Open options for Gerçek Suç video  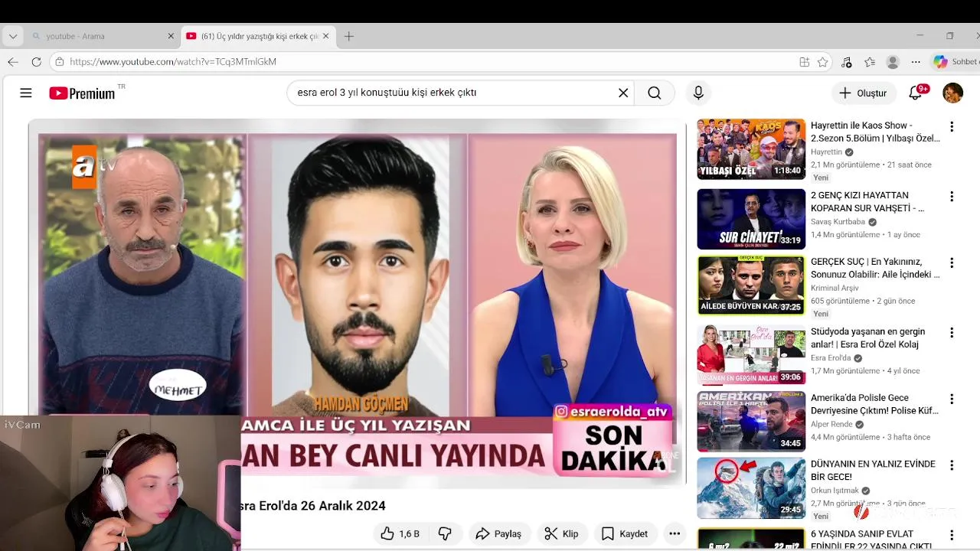pyautogui.click(x=952, y=262)
